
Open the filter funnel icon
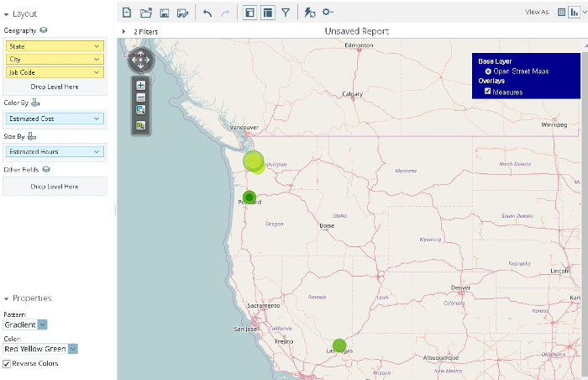tap(286, 13)
